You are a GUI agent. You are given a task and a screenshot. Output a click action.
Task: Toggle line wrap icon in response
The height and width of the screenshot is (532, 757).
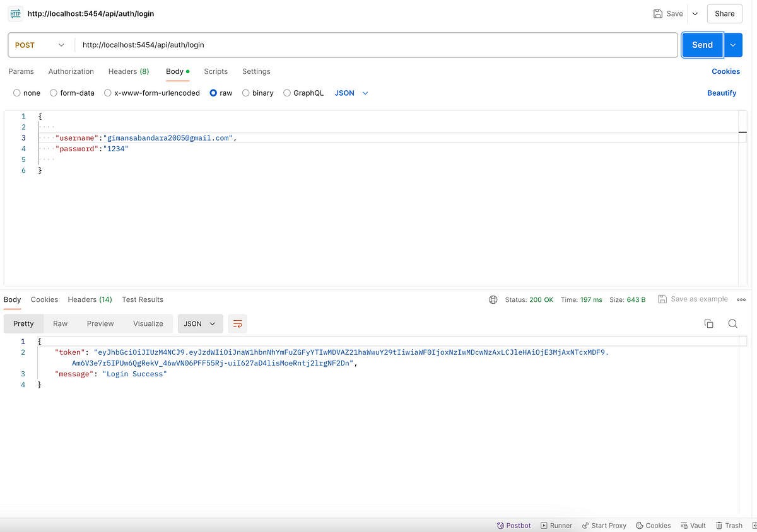tap(238, 323)
